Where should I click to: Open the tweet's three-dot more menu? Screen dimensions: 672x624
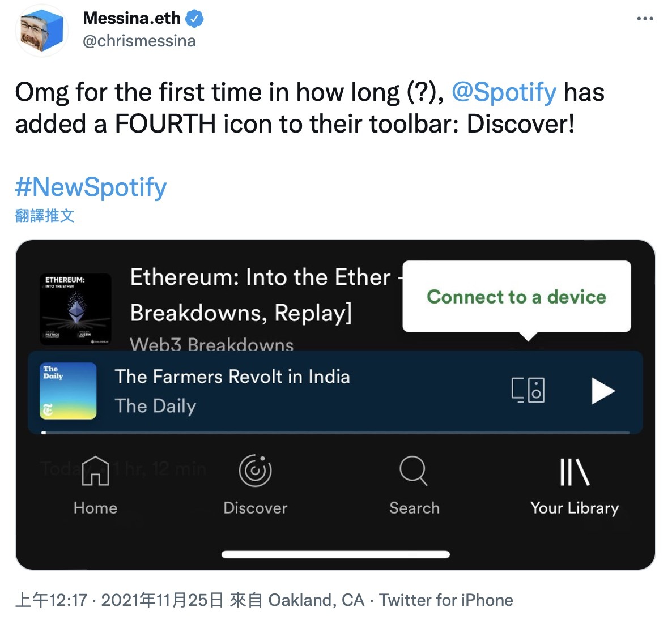(645, 19)
